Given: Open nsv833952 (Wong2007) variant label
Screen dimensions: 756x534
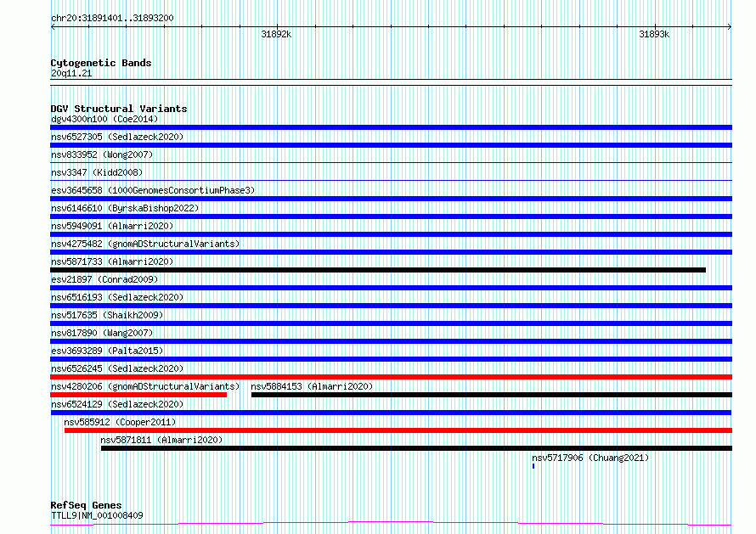Looking at the screenshot, I should pyautogui.click(x=102, y=155).
